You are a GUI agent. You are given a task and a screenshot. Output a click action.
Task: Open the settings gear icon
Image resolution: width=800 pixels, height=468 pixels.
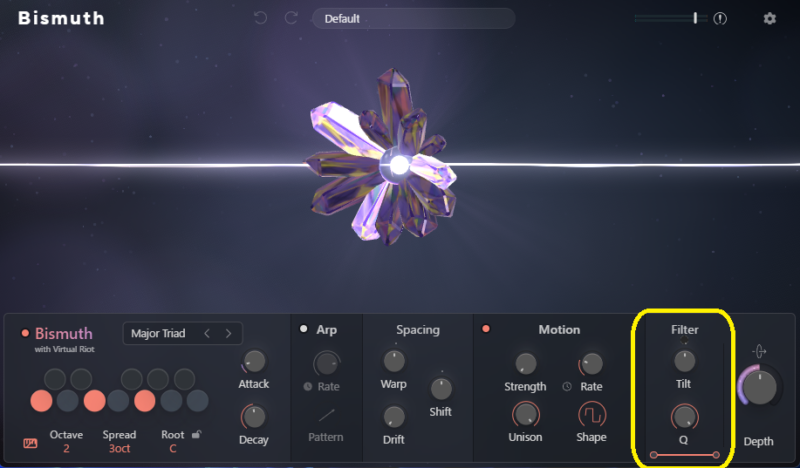coord(769,18)
